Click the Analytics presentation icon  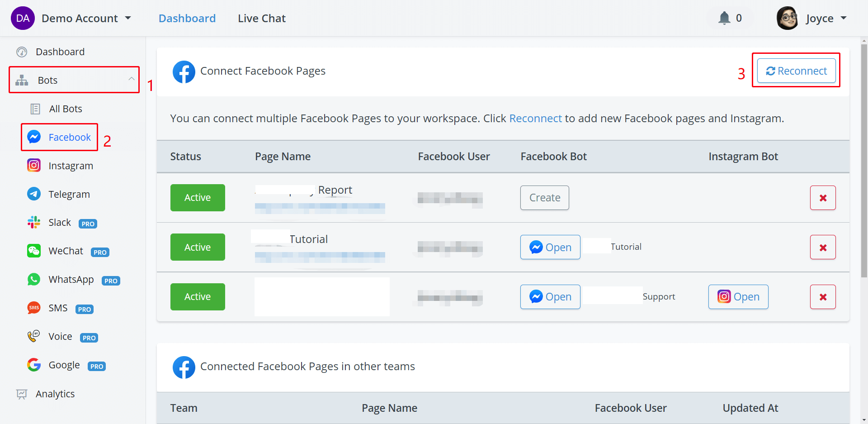[22, 394]
